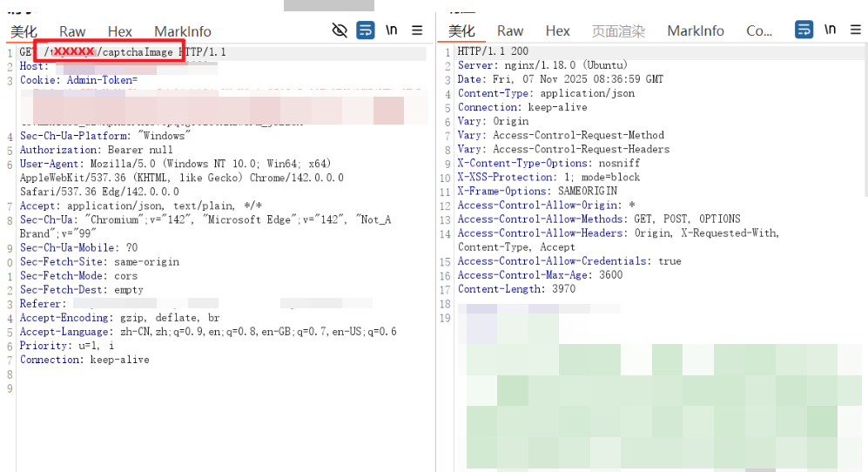Image resolution: width=868 pixels, height=472 pixels.
Task: Click the captchaImage request path
Action: (109, 52)
